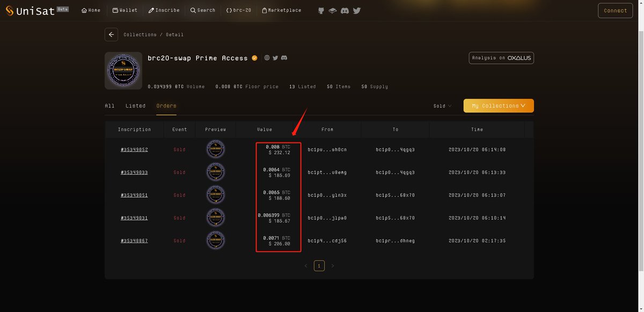Viewport: 644px width, 312px height.
Task: Click the 0.008 BTC Floor price stat
Action: click(247, 86)
